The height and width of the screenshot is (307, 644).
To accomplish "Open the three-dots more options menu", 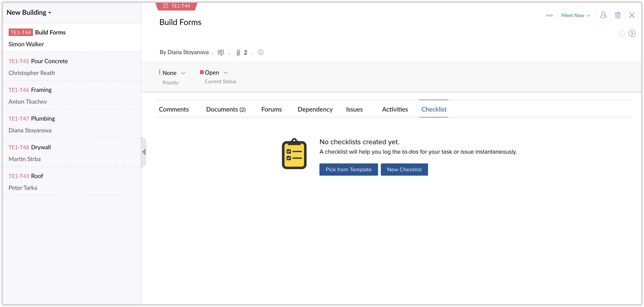I will pyautogui.click(x=549, y=16).
